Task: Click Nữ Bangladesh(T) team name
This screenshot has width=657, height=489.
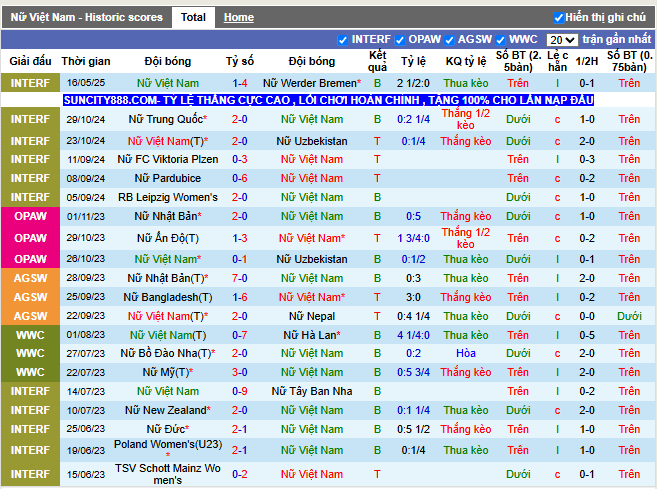Action: (168, 297)
